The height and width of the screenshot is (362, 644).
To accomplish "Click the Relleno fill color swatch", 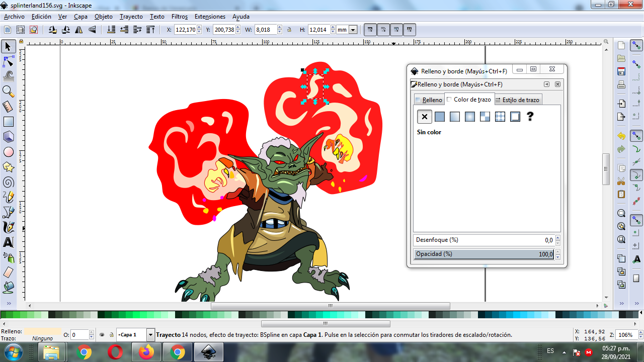I will pyautogui.click(x=43, y=331).
